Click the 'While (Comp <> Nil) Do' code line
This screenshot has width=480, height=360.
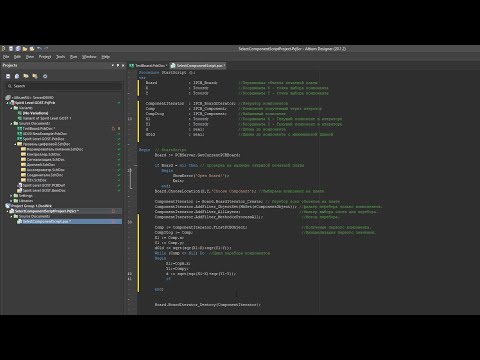(x=179, y=253)
